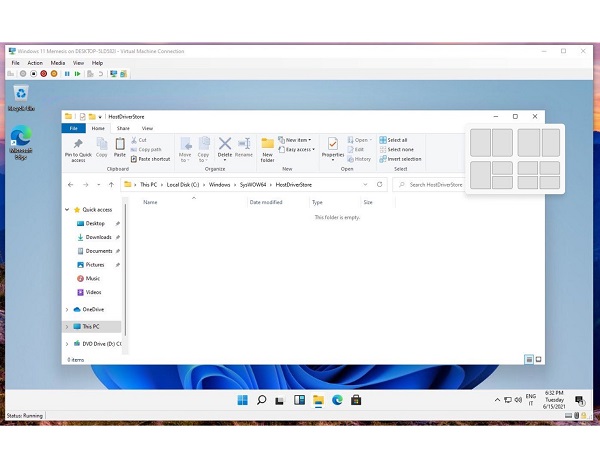The image size is (600, 451).
Task: Click in Search HostDriverStore box
Action: (430, 185)
